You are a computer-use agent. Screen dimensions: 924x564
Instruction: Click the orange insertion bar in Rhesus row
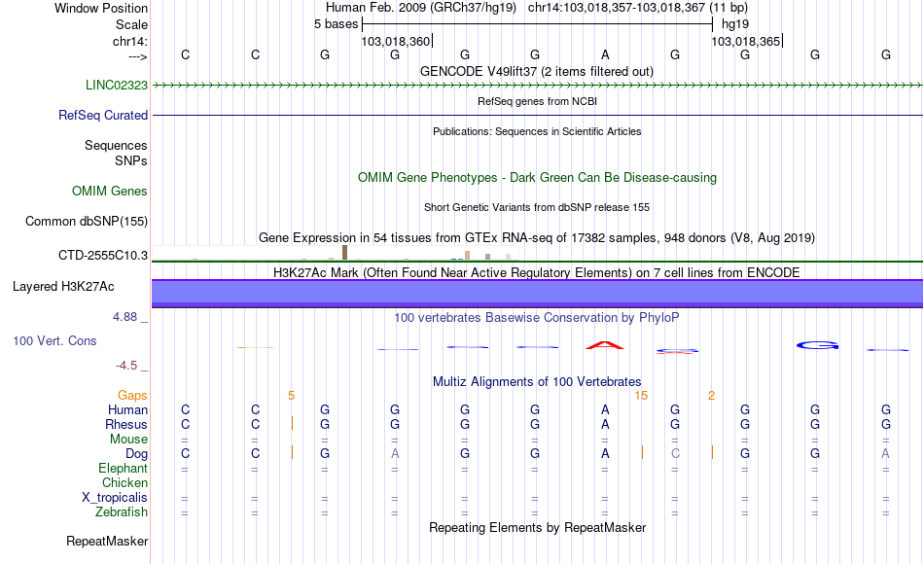[x=293, y=423]
